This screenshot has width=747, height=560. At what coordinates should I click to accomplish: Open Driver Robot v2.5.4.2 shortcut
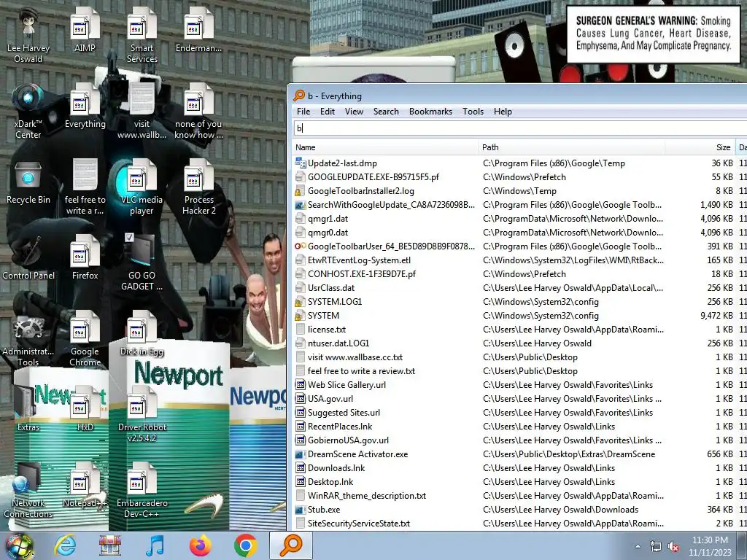coord(142,415)
